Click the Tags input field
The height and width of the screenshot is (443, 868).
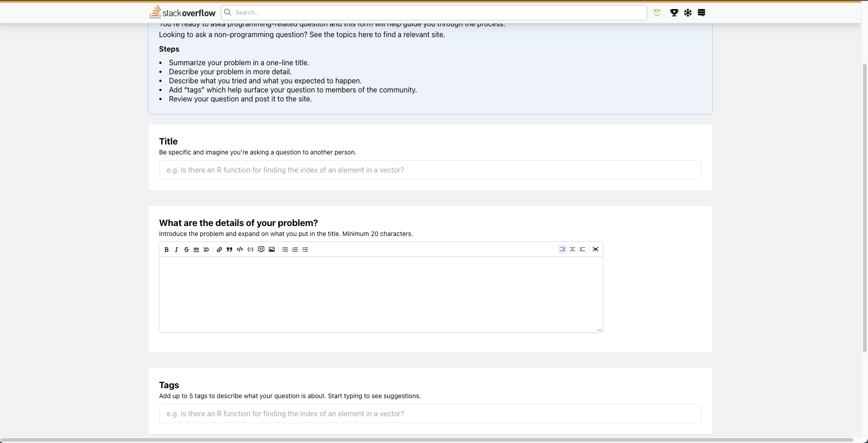pos(430,414)
